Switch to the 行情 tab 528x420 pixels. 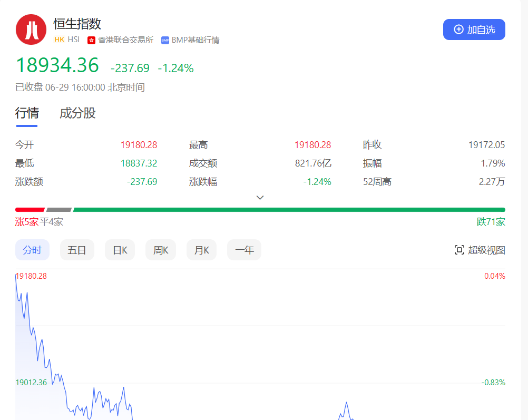pos(27,113)
